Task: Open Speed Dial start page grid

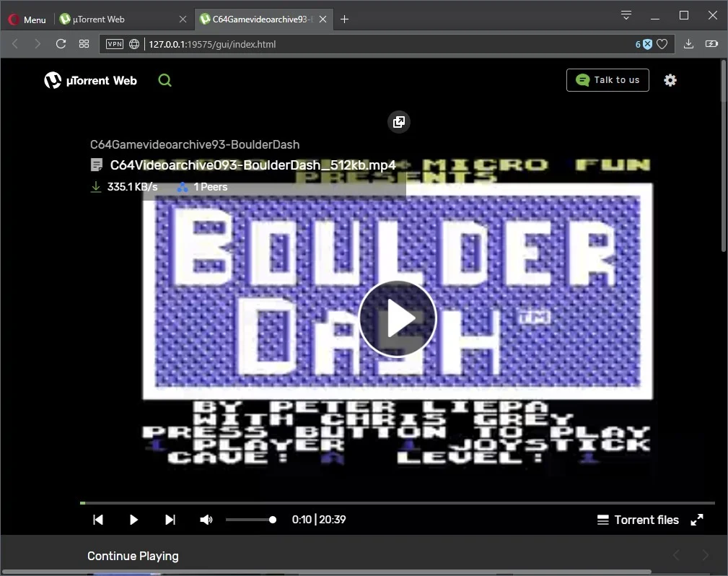Action: [x=84, y=44]
